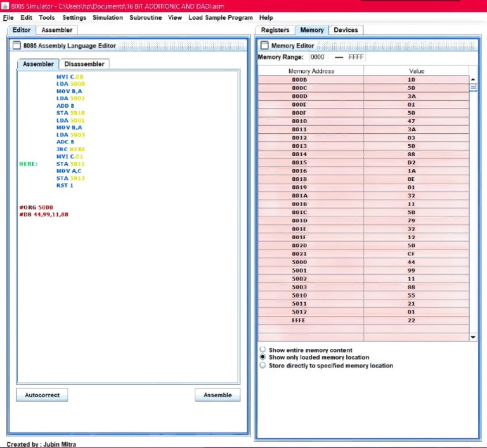Click the Memory Range start address field
487x448 pixels.
pos(320,57)
